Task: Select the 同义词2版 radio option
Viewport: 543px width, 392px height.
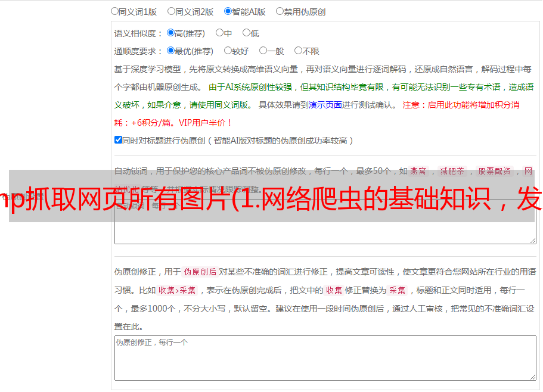Action: [x=171, y=11]
